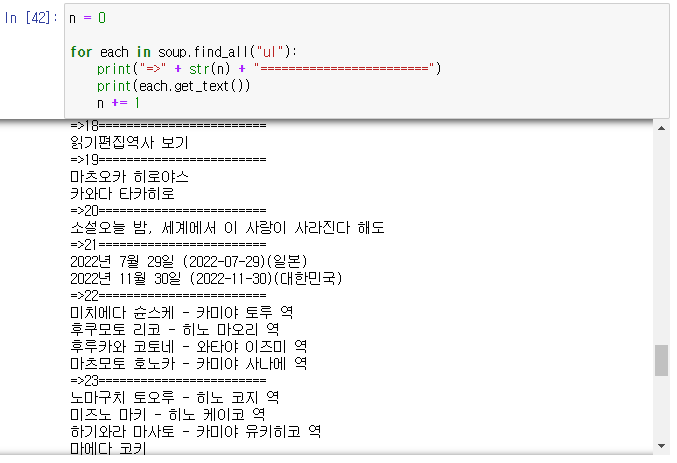Click the '=>18' separator output line
677x463 pixels.
[x=168, y=126]
